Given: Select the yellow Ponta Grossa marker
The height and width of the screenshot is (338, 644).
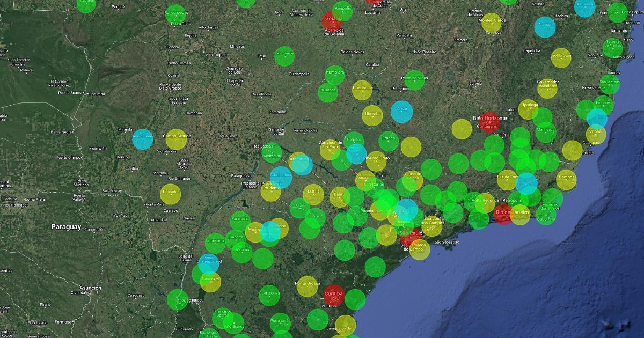Looking at the screenshot, I should coord(308,286).
